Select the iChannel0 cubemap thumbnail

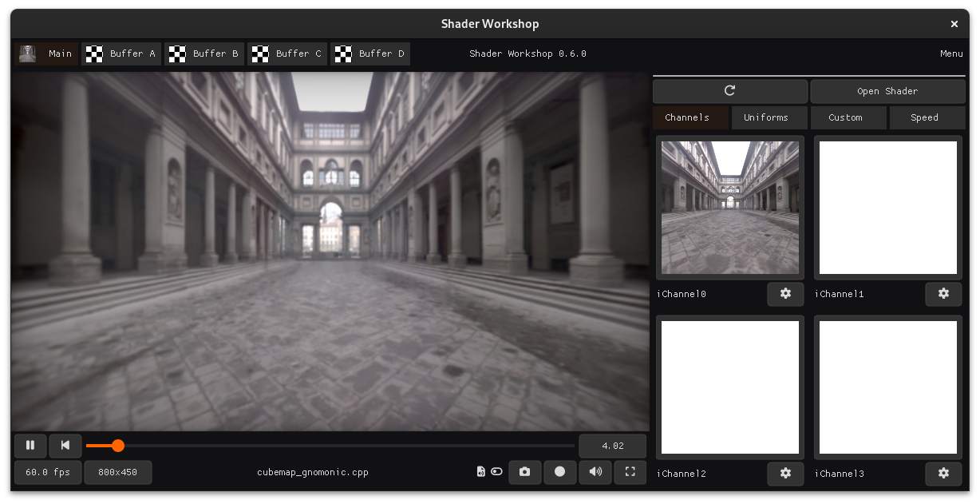click(x=730, y=208)
